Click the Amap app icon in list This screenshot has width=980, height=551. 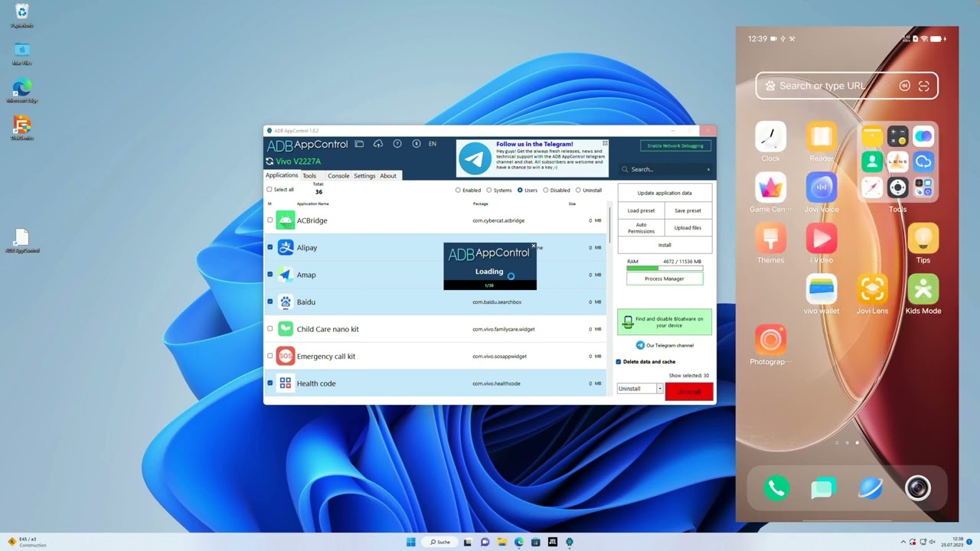[286, 275]
